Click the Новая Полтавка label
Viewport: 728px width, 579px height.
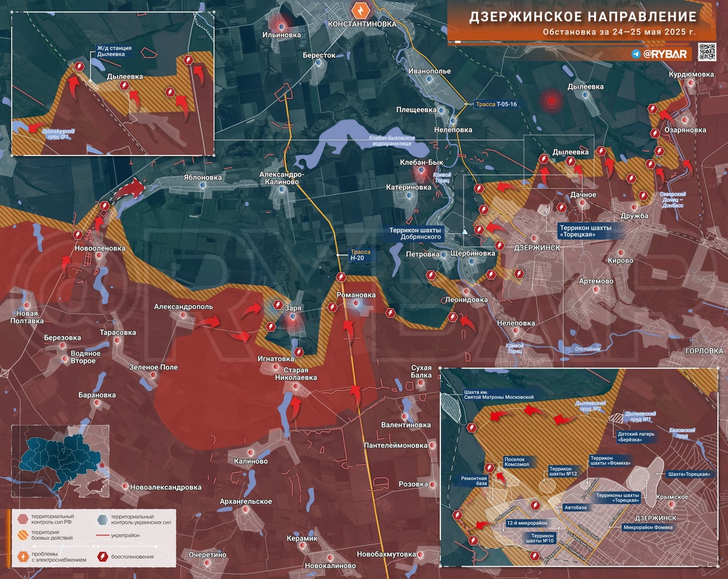point(26,316)
